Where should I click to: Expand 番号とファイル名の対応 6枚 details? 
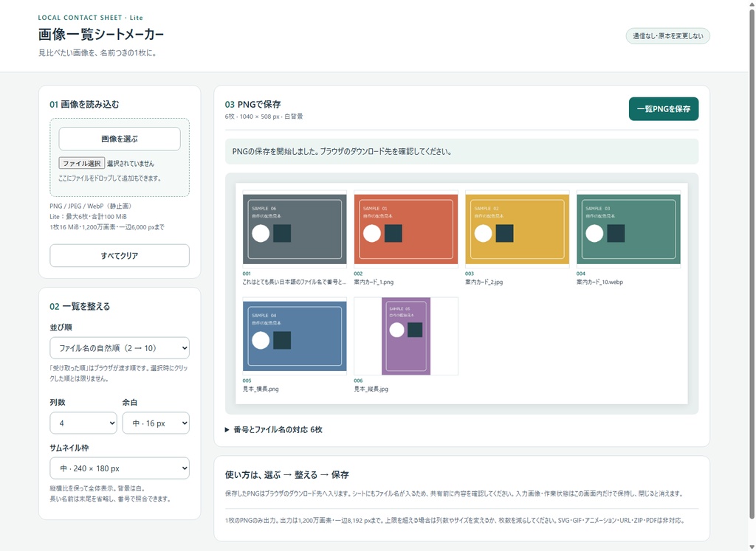[x=274, y=429]
